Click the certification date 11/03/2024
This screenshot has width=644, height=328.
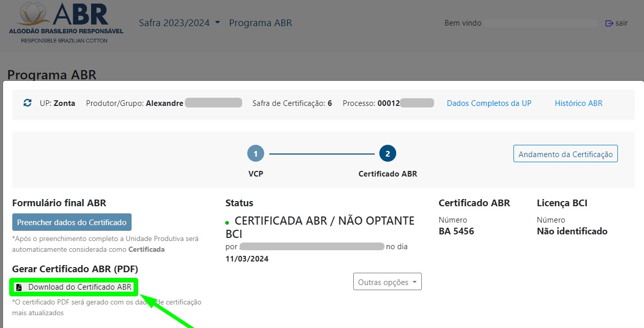coord(247,258)
